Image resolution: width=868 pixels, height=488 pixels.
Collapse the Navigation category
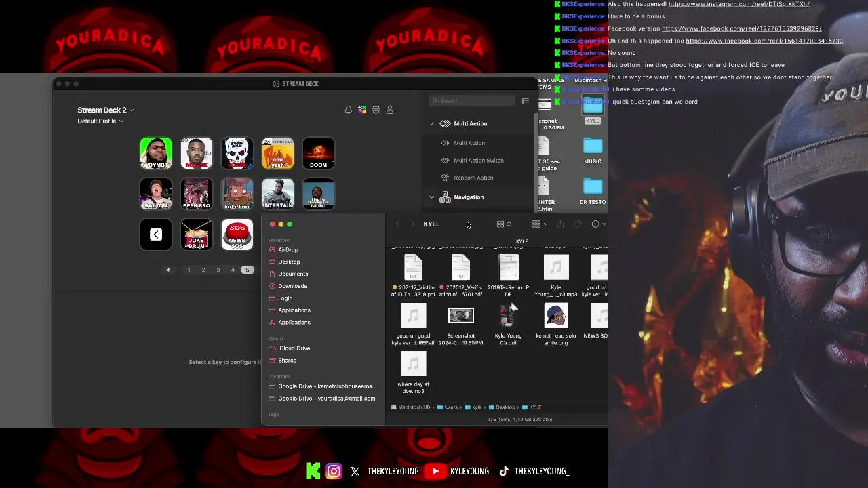432,197
